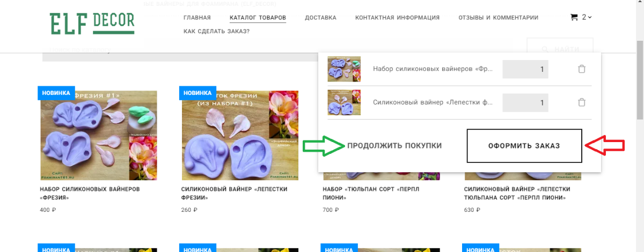Open Силиконовый вайнер «Лепестки фрезии» product title

pyautogui.click(x=235, y=193)
